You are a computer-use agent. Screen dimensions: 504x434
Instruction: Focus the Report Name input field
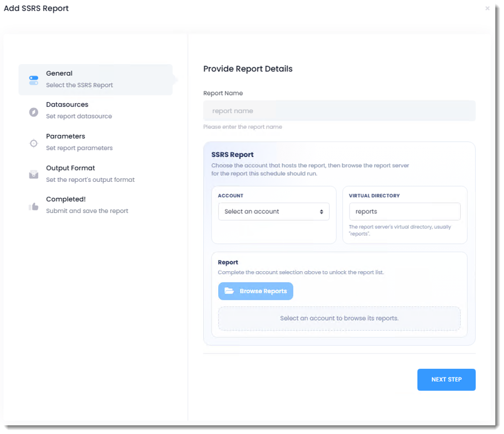[x=340, y=111]
